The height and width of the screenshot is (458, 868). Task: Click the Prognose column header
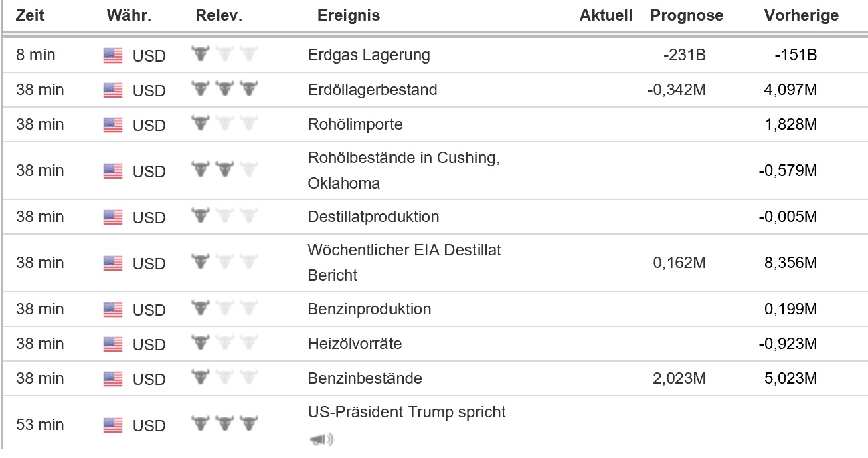pyautogui.click(x=687, y=15)
